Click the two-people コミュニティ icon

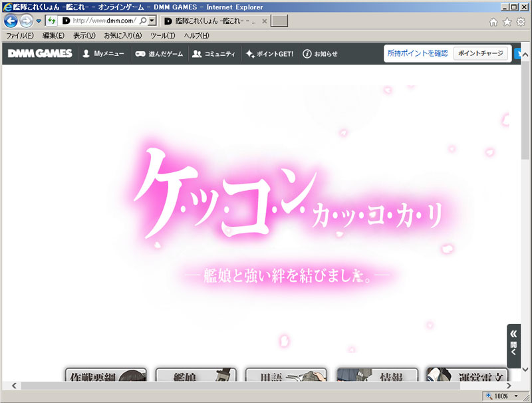[197, 54]
